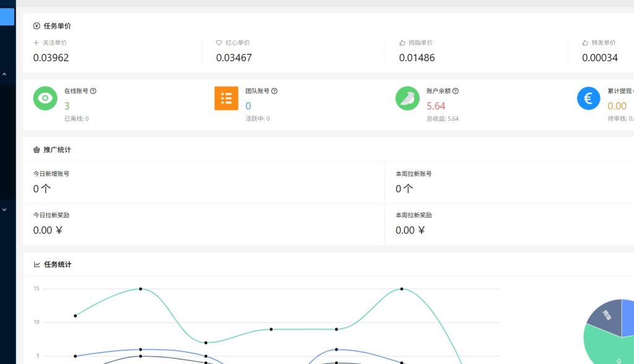Expand the upper sidebar chevron

click(x=5, y=73)
